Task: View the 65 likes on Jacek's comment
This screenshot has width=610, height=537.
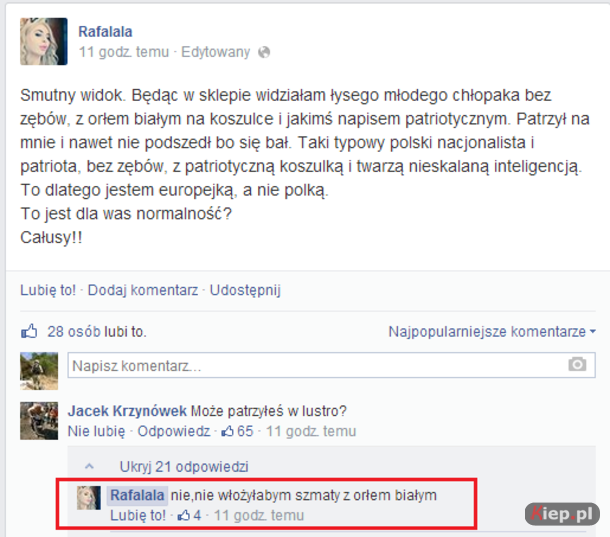Action: (x=237, y=431)
